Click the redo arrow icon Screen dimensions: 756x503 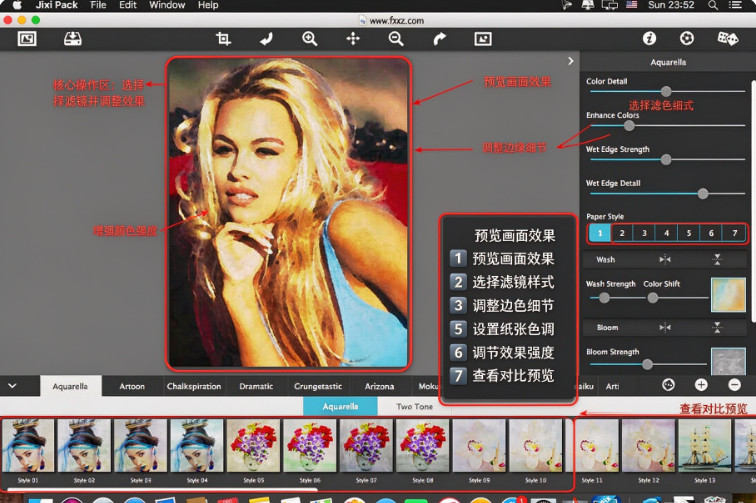click(x=439, y=39)
